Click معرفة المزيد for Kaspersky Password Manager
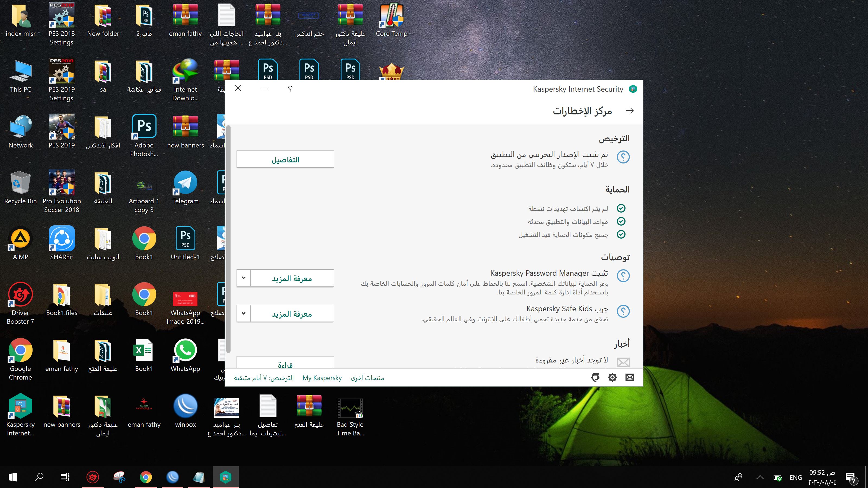Viewport: 868px width, 488px height. 292,278
